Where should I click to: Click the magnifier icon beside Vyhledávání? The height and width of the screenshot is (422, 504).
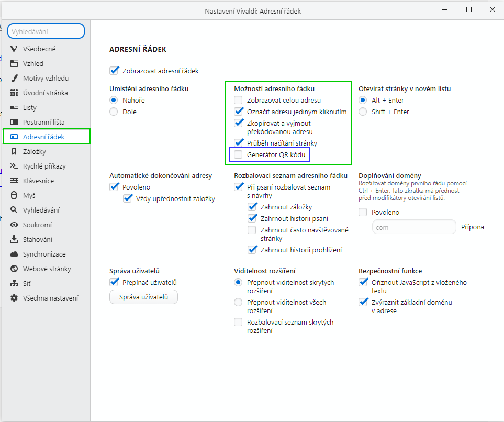click(x=14, y=210)
